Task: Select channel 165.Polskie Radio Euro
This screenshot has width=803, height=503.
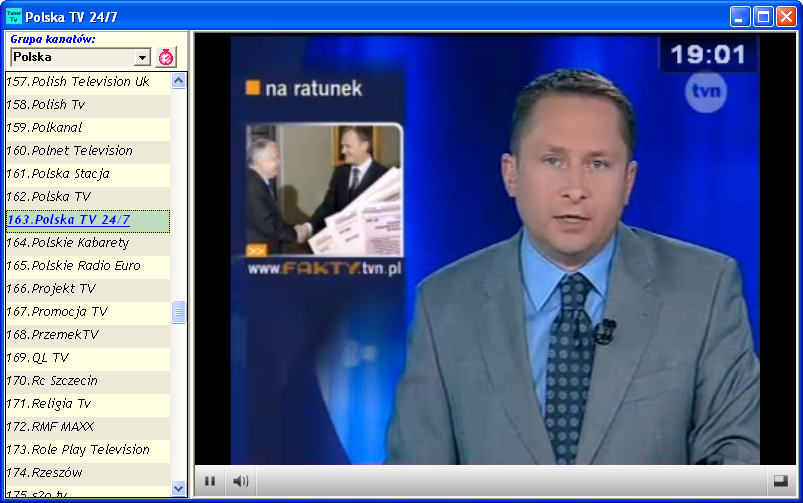Action: pyautogui.click(x=88, y=266)
